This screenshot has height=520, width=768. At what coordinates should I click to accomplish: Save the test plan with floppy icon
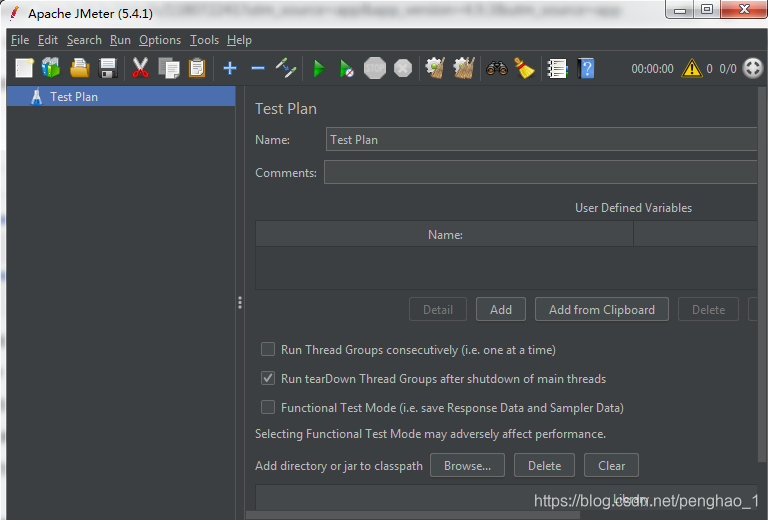pos(108,68)
